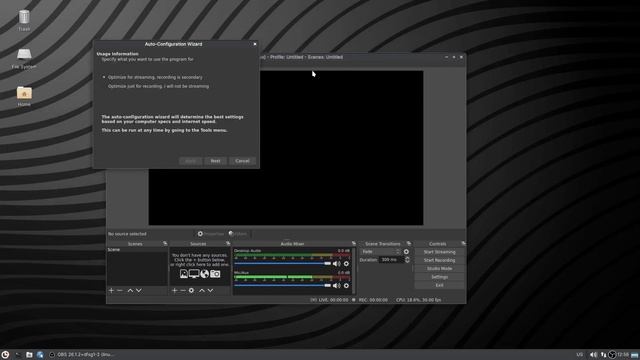Select Optimize for streaming radio option
This screenshot has width=640, height=360.
tap(153, 77)
